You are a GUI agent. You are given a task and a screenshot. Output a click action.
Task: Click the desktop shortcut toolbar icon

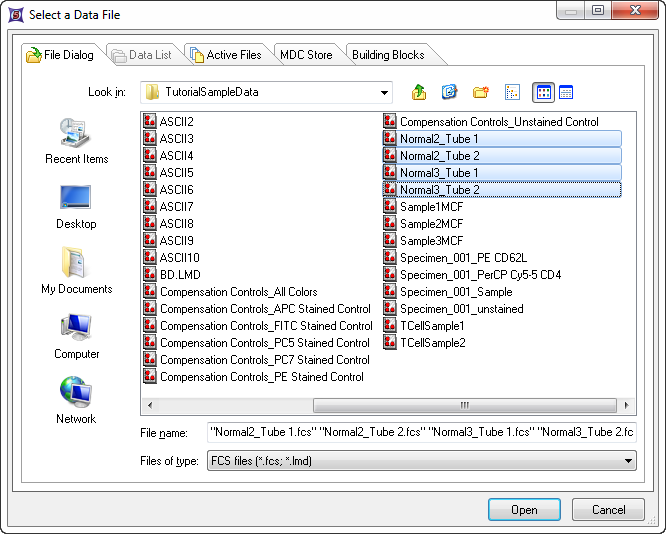(450, 93)
